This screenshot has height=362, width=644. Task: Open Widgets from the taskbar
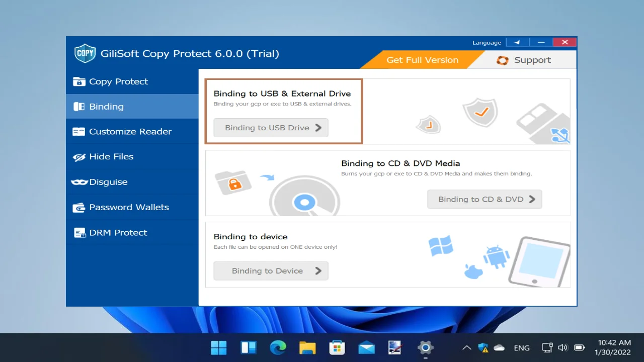249,347
